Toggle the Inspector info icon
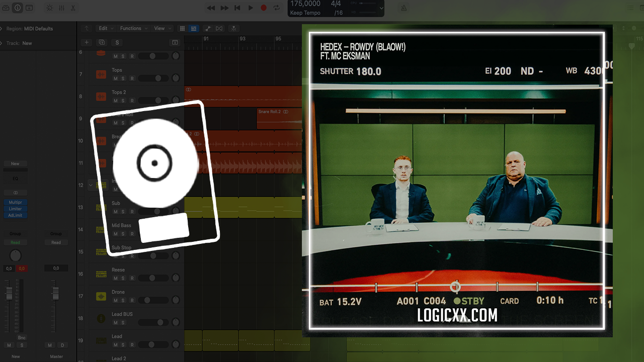This screenshot has height=362, width=644. [x=18, y=8]
